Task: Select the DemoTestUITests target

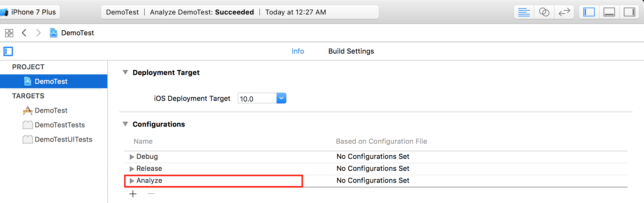Action: click(x=63, y=139)
